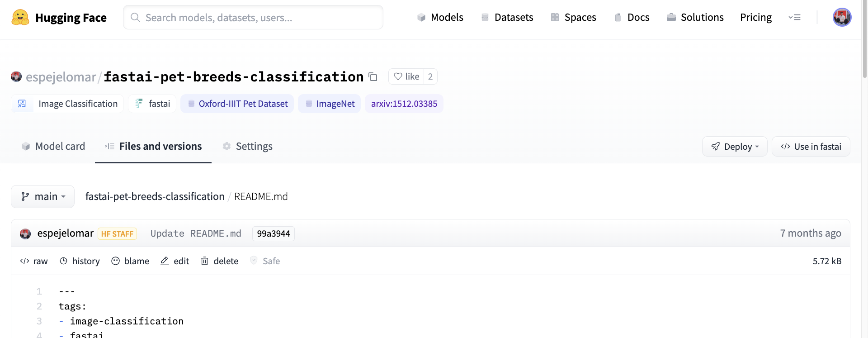
Task: Select the Oxford-IIIT Pet Dataset tag
Action: [237, 104]
